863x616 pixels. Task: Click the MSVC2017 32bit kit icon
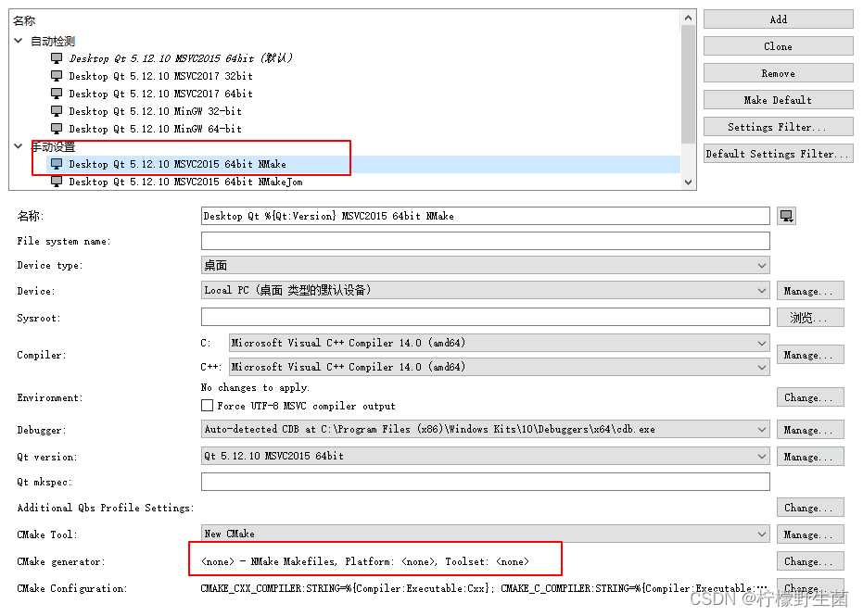[57, 75]
